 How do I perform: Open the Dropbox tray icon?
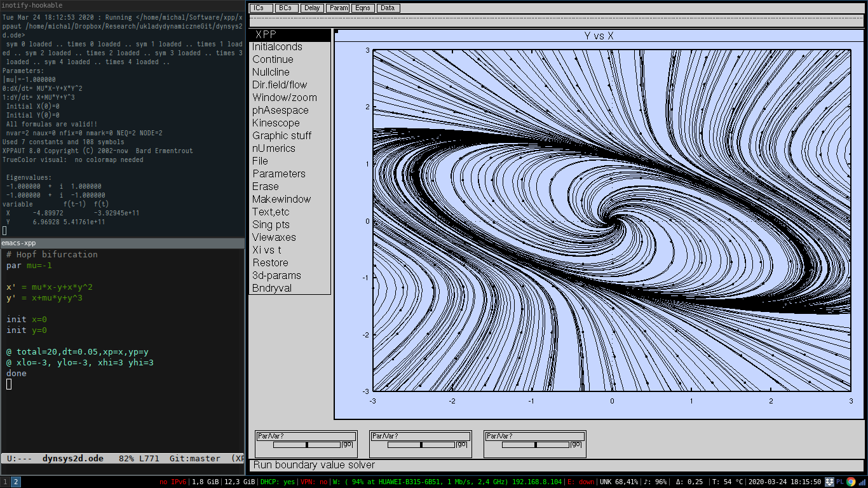pos(829,482)
